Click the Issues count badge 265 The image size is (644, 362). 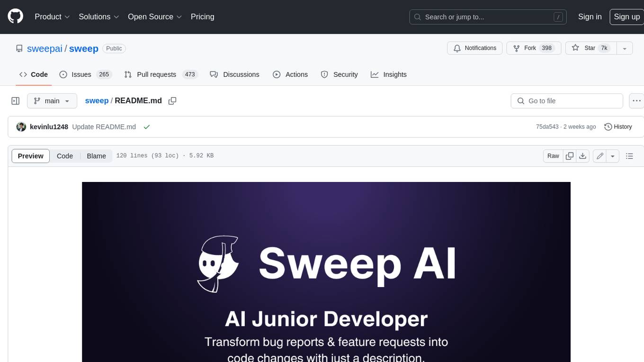pyautogui.click(x=104, y=74)
